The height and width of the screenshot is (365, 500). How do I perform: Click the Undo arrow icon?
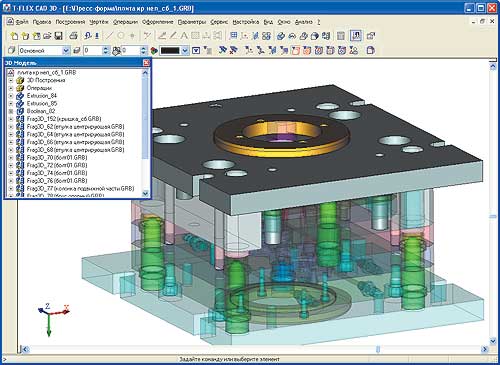(88, 36)
